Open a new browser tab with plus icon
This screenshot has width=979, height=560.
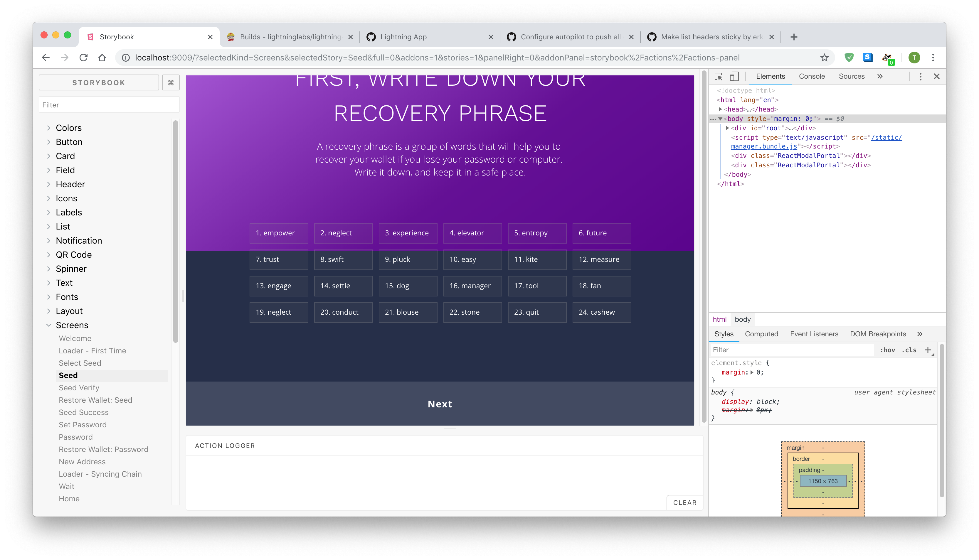tap(794, 37)
